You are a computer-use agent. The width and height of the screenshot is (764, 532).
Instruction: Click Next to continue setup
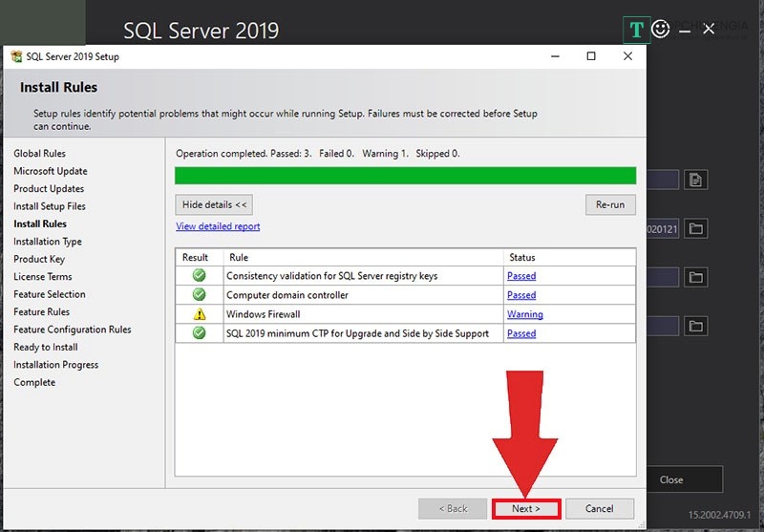pos(525,508)
